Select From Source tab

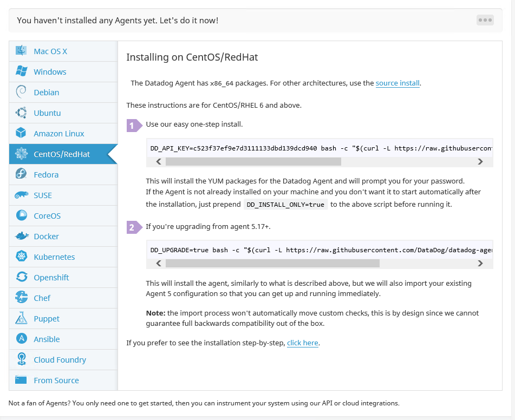[63, 380]
